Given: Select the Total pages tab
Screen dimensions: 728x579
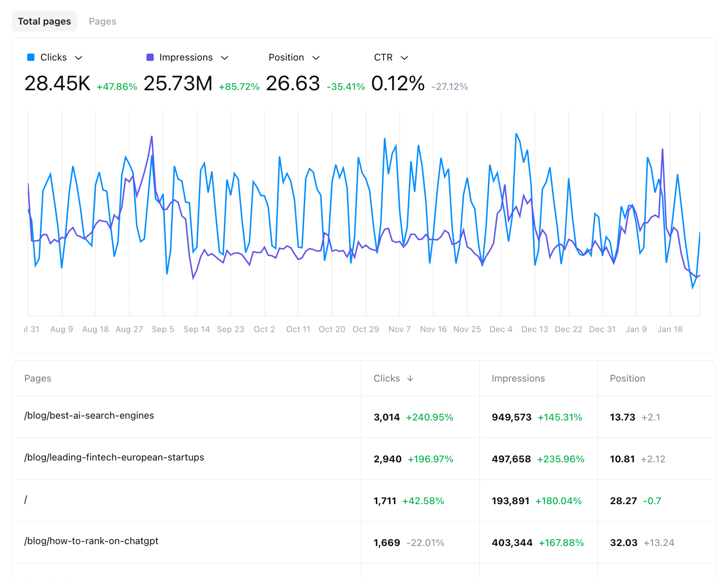Looking at the screenshot, I should click(44, 21).
